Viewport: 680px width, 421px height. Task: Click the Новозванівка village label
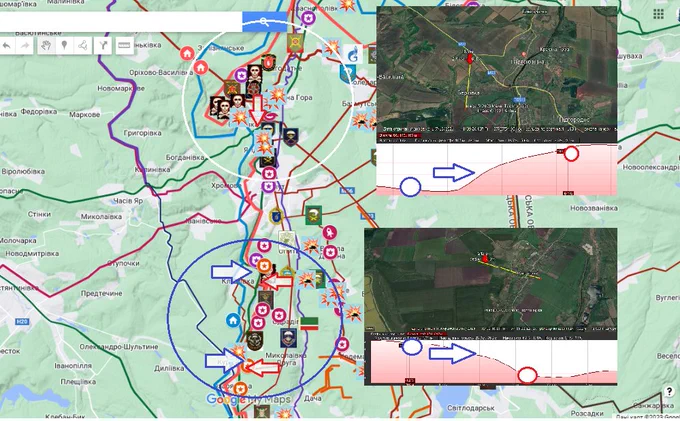[x=594, y=209]
